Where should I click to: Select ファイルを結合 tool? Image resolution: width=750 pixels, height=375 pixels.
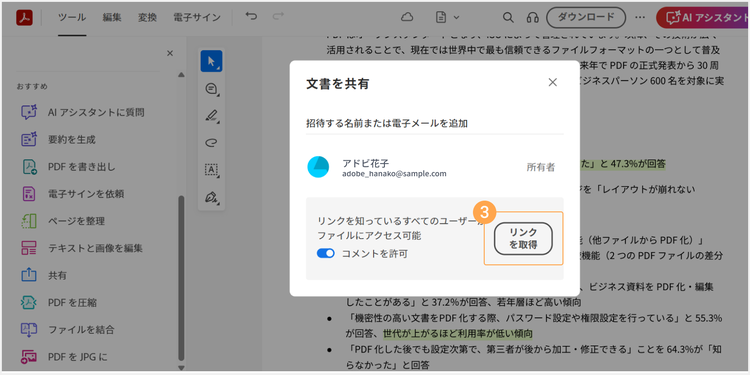(x=68, y=330)
